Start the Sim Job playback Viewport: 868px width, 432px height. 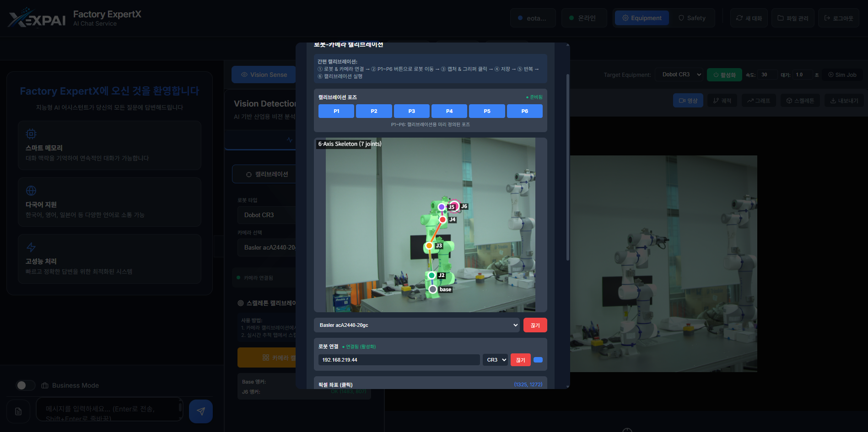click(x=842, y=75)
